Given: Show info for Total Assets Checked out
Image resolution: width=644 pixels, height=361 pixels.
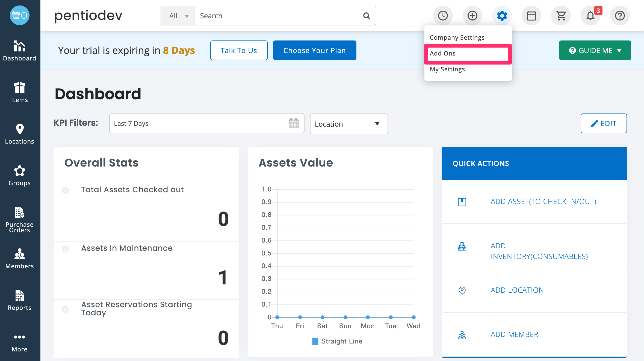Looking at the screenshot, I should (x=65, y=190).
